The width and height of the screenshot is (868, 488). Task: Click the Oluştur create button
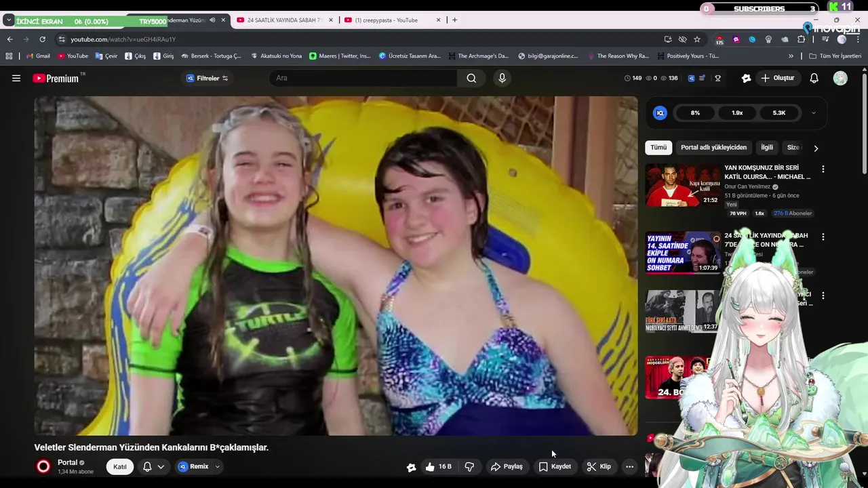(x=777, y=79)
